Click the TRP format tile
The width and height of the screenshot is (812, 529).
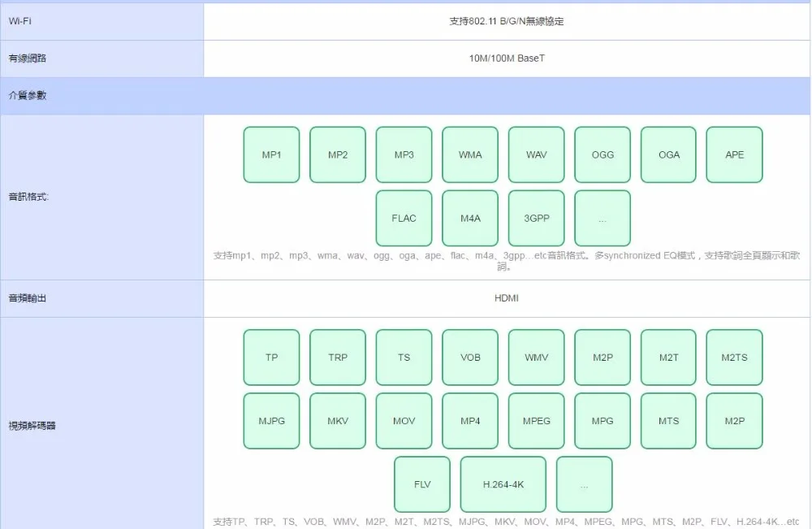point(338,358)
